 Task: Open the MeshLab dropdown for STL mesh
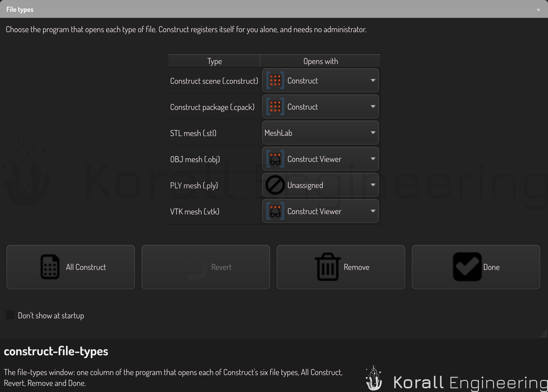[x=321, y=133]
